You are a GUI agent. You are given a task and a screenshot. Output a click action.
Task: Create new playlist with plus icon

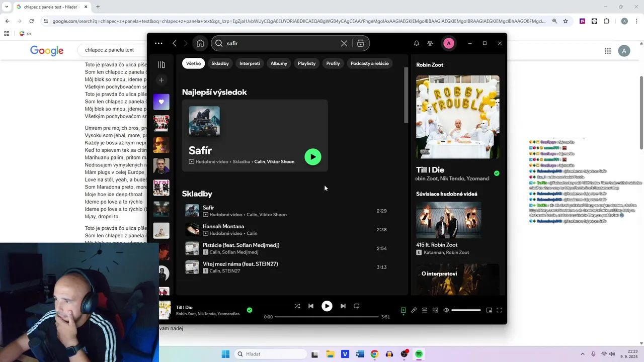point(161,80)
